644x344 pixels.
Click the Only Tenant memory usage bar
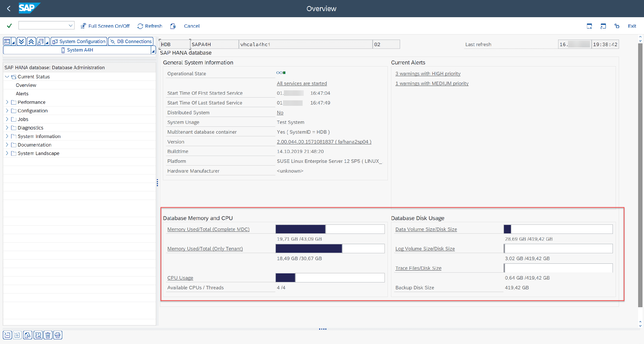tap(330, 248)
